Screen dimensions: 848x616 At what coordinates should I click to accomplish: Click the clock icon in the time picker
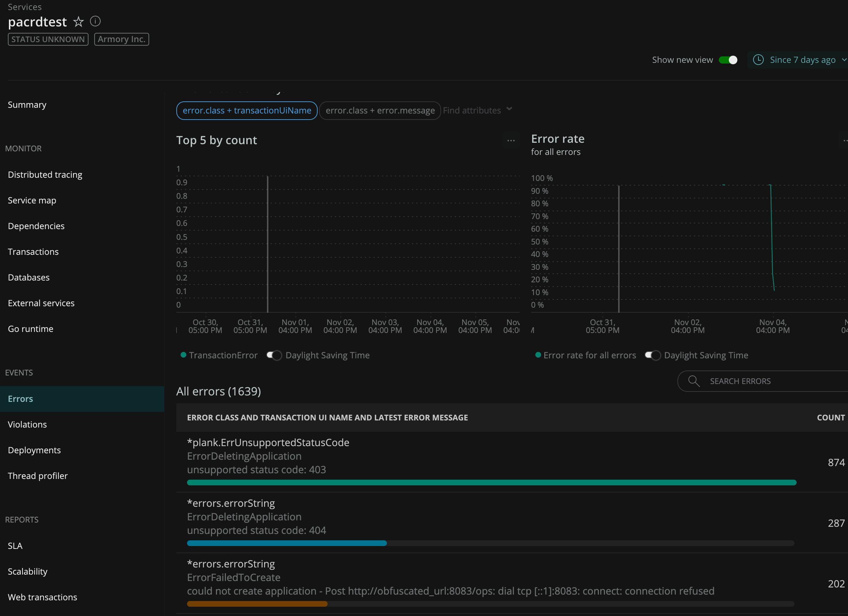click(758, 60)
